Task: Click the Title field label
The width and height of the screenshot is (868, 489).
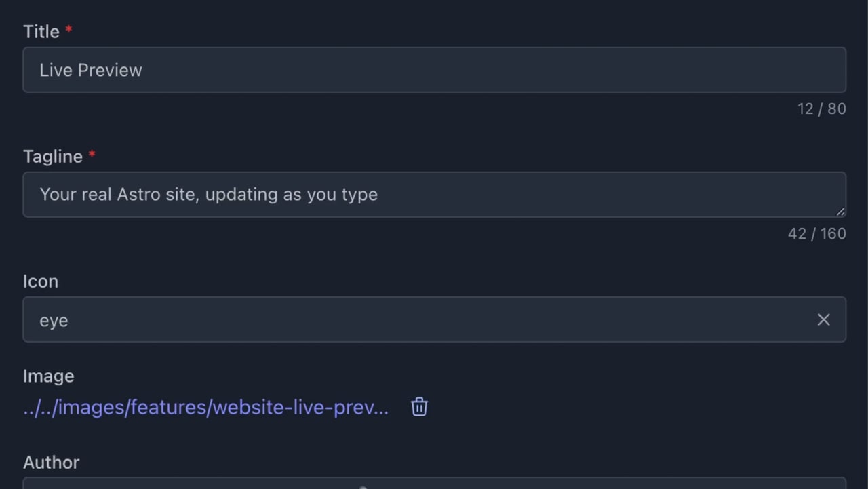Action: point(41,31)
